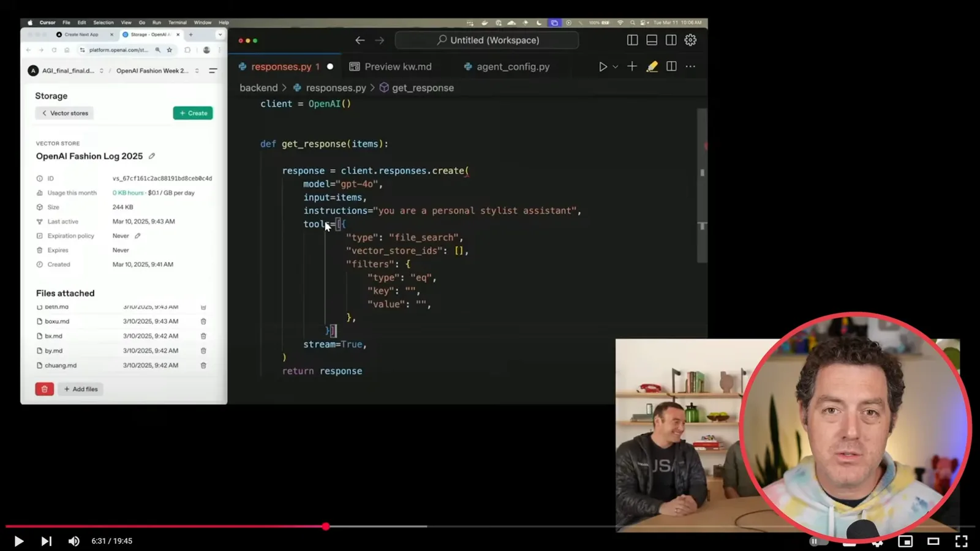Go back to Vector stores
This screenshot has height=551, width=980.
coord(64,113)
